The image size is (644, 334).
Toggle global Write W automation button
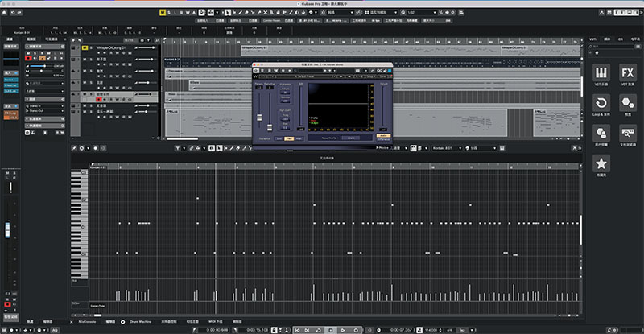pos(188,13)
